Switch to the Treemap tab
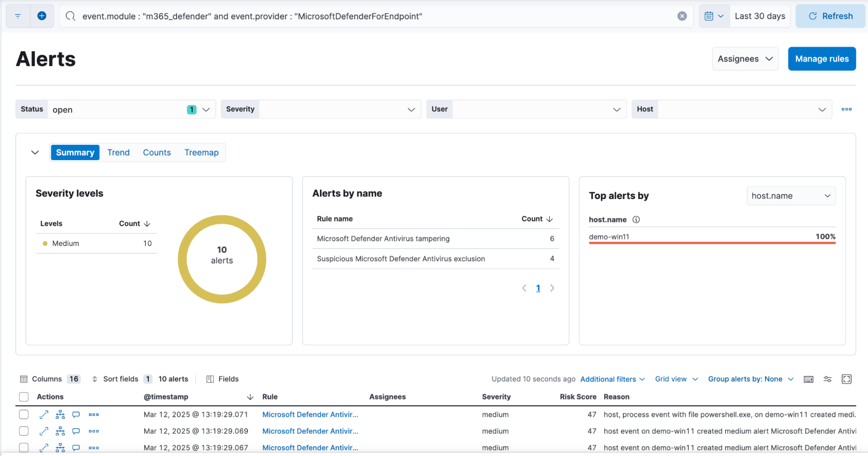868x456 pixels. click(201, 152)
